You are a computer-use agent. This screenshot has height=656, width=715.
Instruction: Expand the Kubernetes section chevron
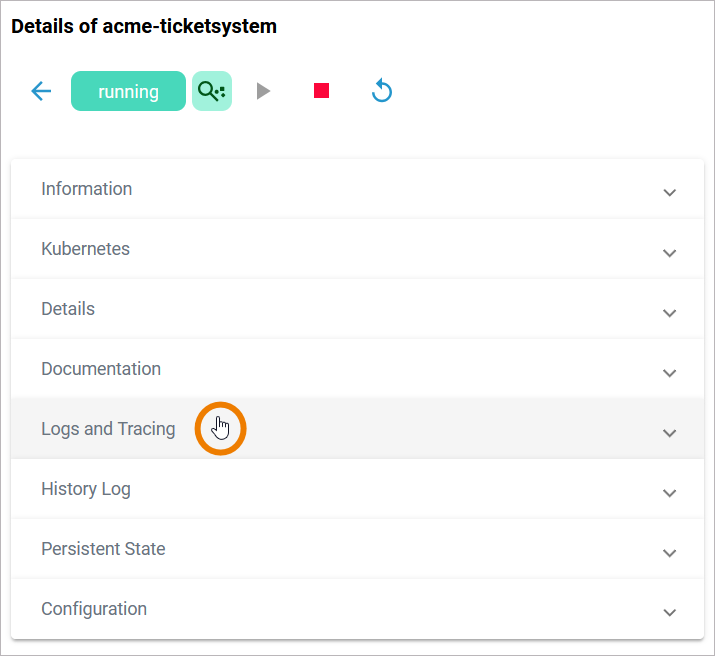tap(670, 252)
